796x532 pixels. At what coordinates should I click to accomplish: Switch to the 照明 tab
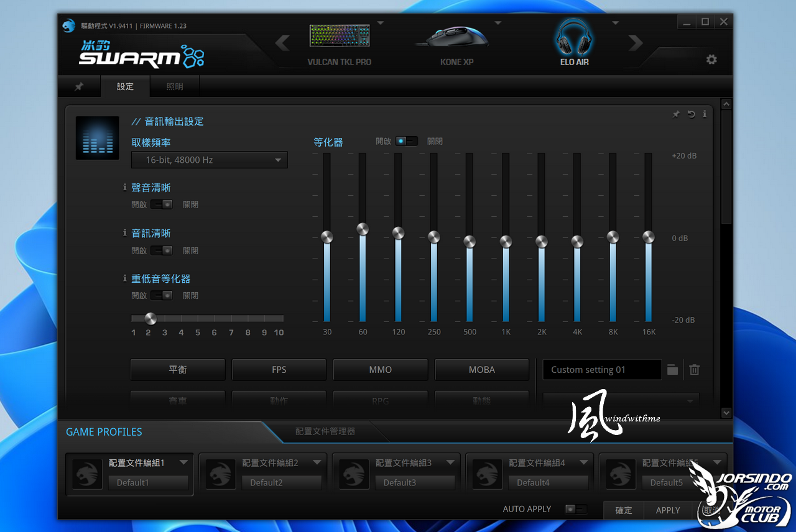(175, 86)
